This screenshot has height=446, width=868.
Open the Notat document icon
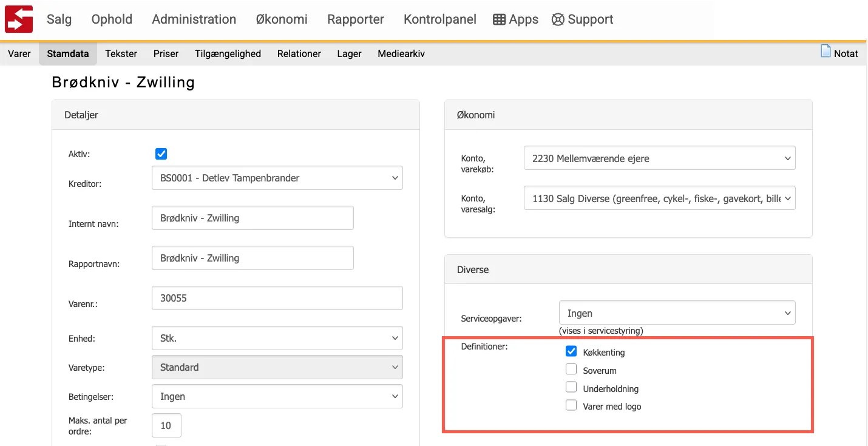826,52
